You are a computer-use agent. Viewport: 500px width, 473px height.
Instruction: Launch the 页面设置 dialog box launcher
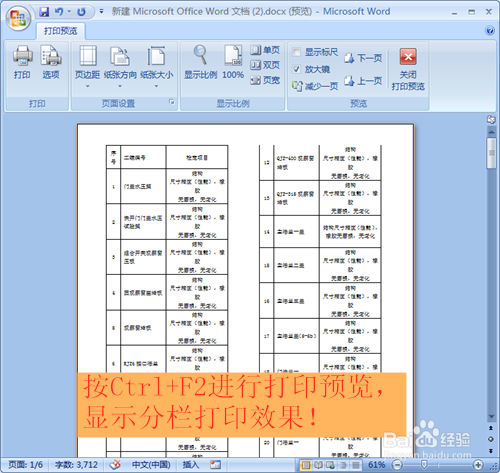tap(172, 102)
